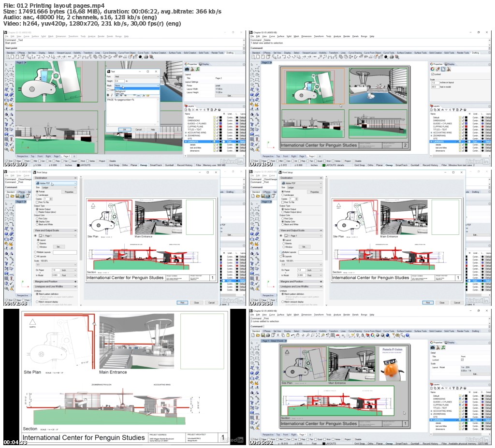
Task: Click the Set button in the 00:02:48 Print Setup
Action: click(59, 246)
